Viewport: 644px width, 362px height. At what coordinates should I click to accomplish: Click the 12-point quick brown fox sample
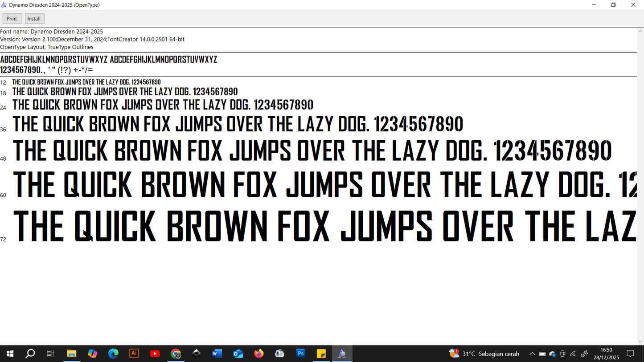point(86,82)
